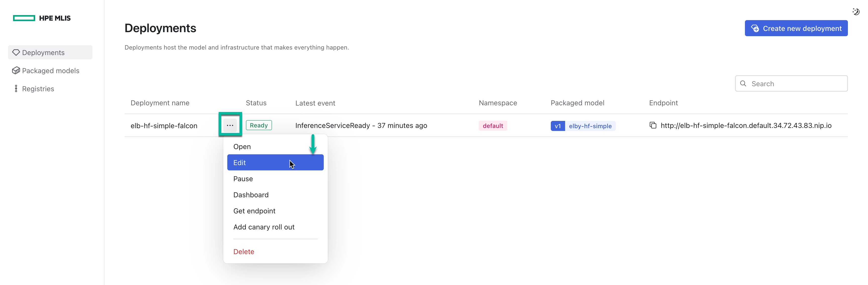Screen dimensions: 868x285
Task: Click the HPE MLIS logo
Action: [x=42, y=18]
